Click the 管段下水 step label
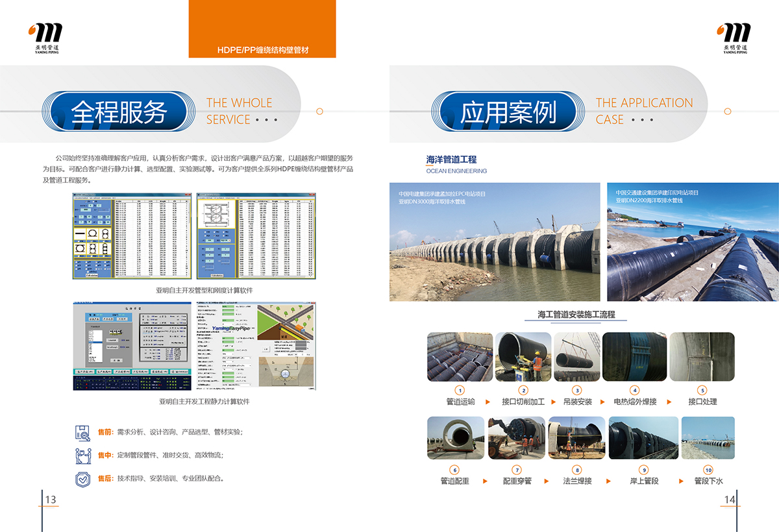This screenshot has width=779, height=532. tap(708, 481)
